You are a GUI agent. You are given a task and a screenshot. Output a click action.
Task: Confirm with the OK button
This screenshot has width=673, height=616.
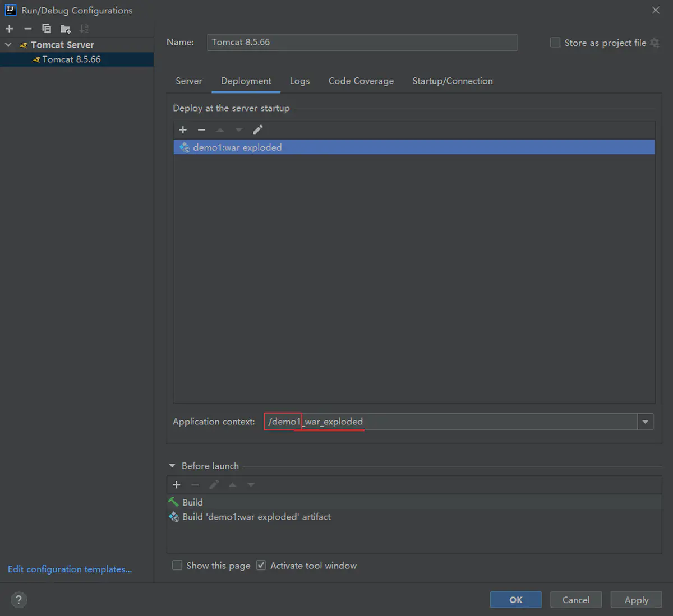pyautogui.click(x=516, y=600)
